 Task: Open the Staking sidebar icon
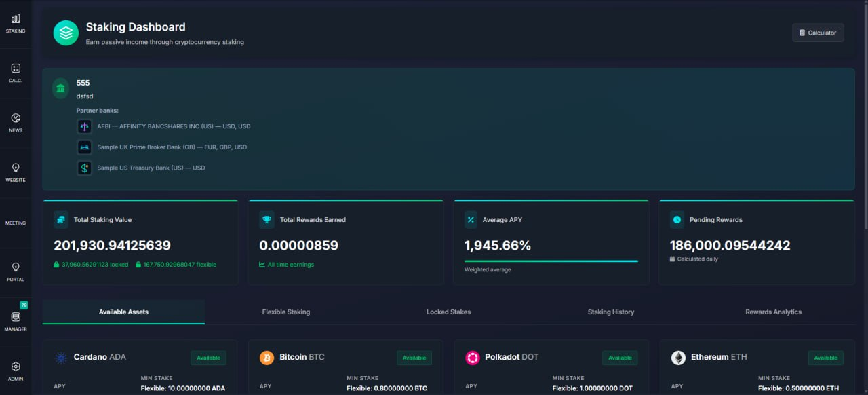coord(16,19)
